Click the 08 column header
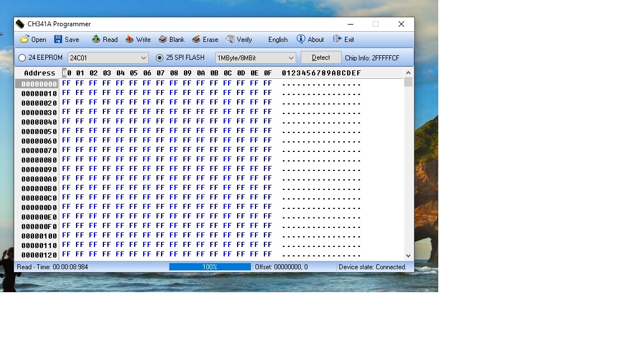The image size is (644, 362). click(174, 73)
